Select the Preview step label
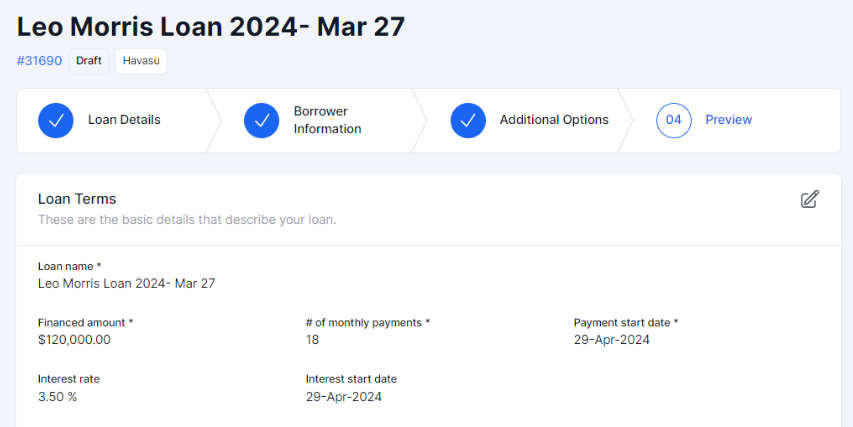This screenshot has height=427, width=853. (729, 120)
